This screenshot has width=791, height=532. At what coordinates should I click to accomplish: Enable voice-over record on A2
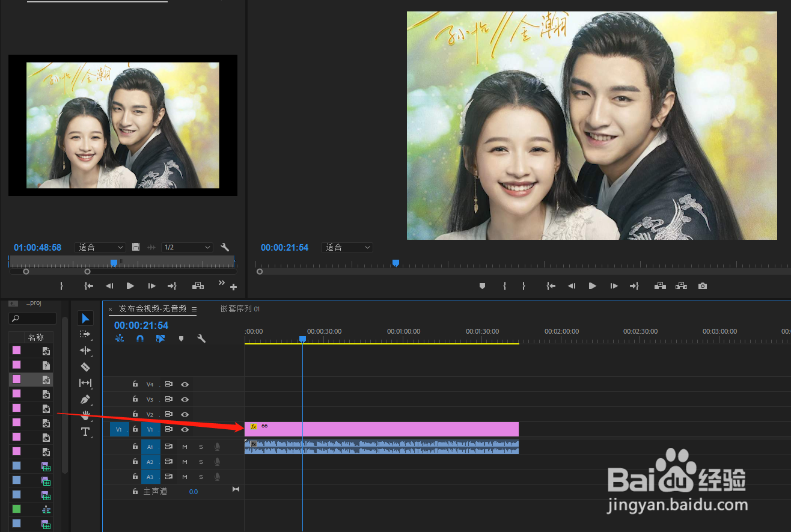pyautogui.click(x=217, y=462)
